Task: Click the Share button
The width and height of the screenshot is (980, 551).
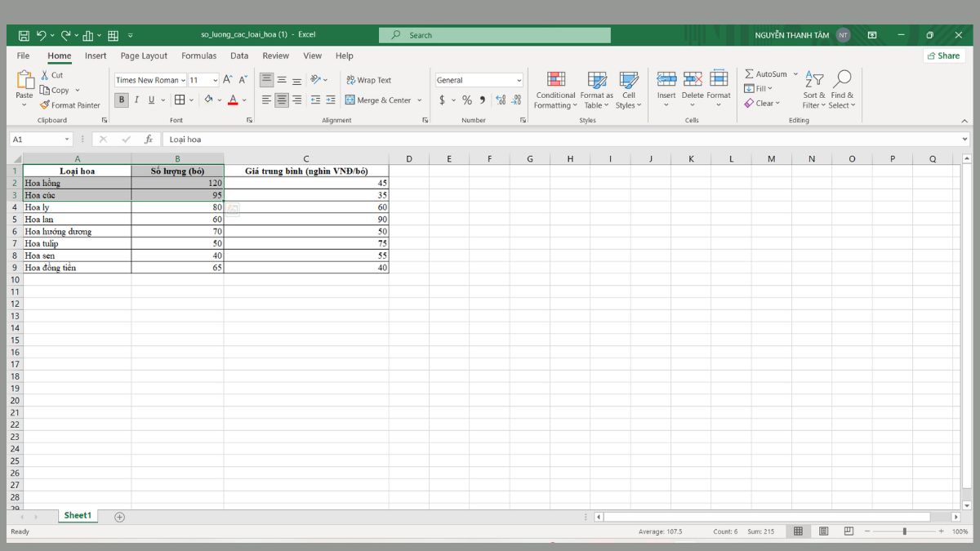Action: click(x=944, y=56)
